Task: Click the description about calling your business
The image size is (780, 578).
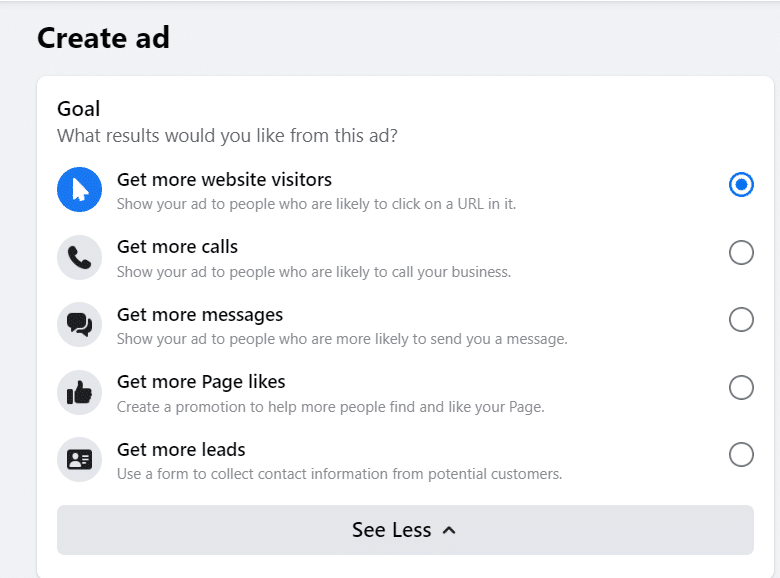Action: (314, 271)
